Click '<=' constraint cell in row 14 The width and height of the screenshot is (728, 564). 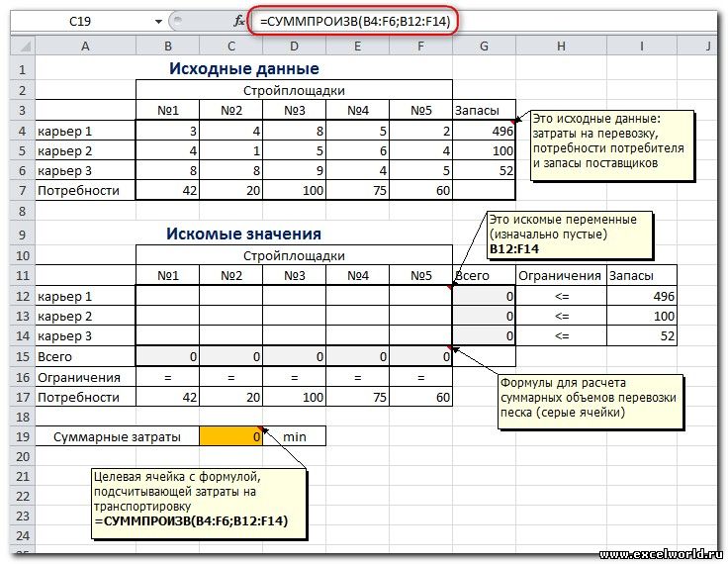[561, 335]
